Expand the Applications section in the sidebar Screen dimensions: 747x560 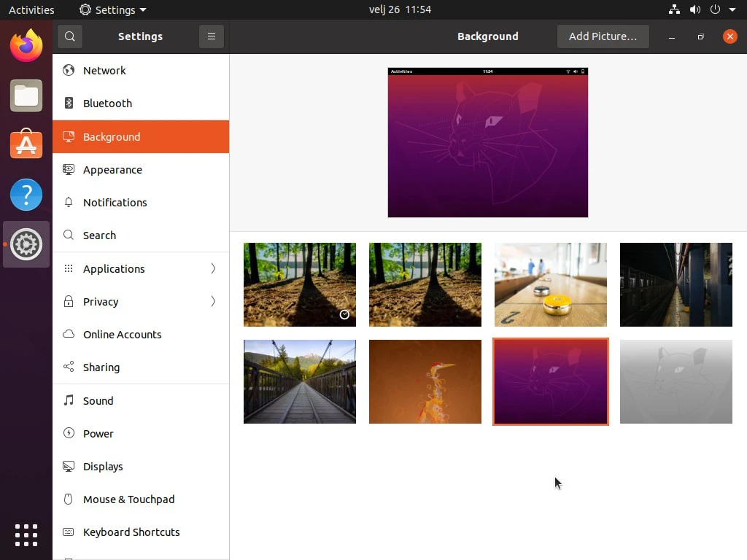212,268
